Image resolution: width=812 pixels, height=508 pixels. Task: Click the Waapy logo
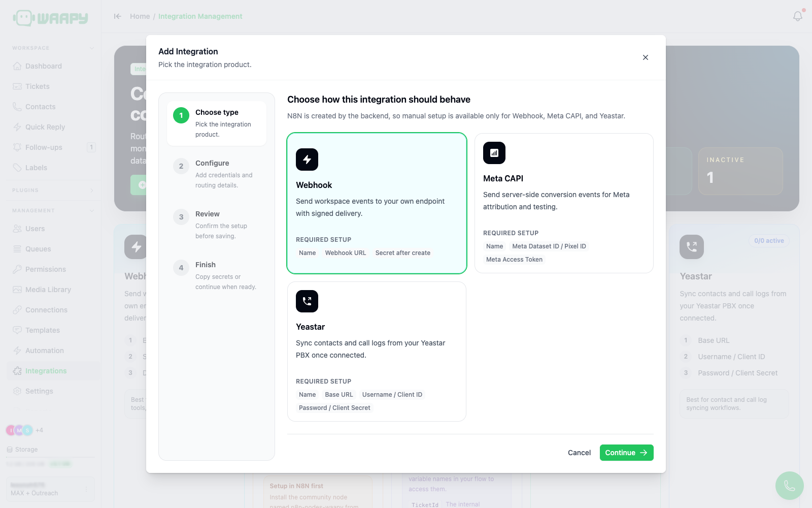[x=50, y=18]
